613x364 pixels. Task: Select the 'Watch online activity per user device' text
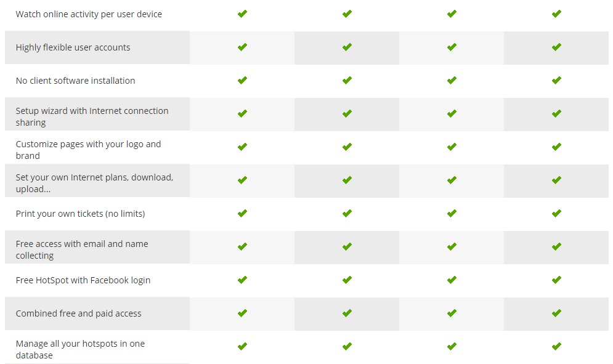[x=89, y=14]
